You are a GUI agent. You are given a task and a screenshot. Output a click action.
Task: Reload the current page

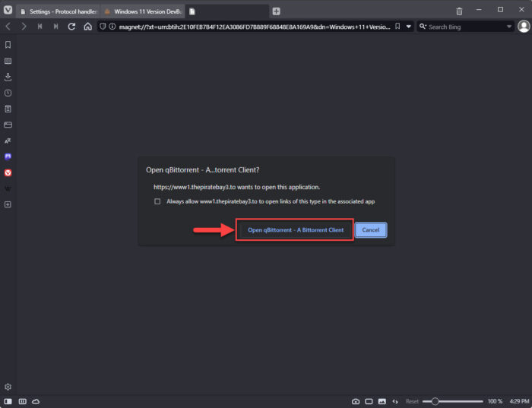point(71,27)
